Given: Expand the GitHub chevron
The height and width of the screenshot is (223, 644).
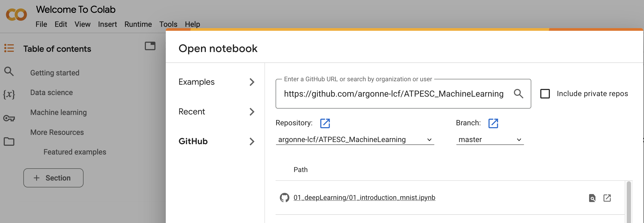Looking at the screenshot, I should 252,141.
